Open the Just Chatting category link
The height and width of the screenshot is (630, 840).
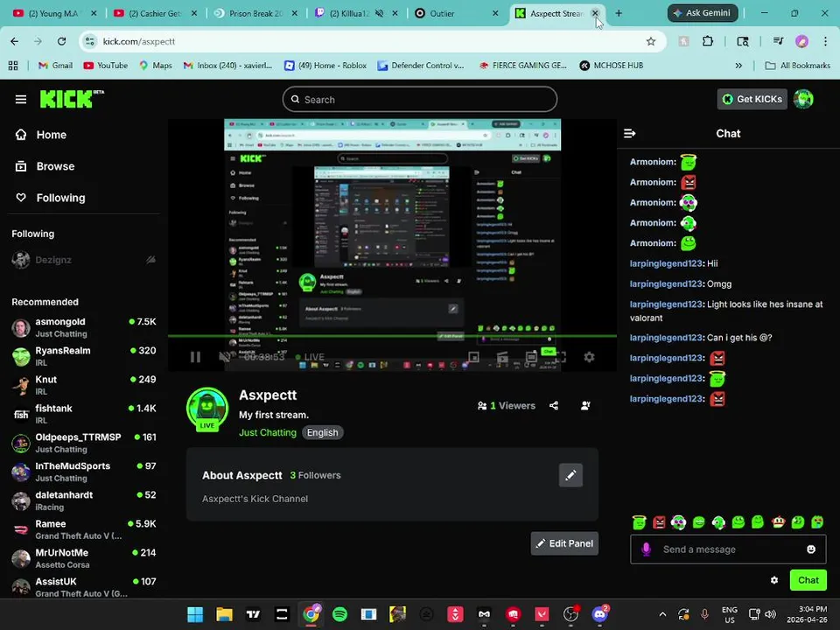tap(268, 433)
